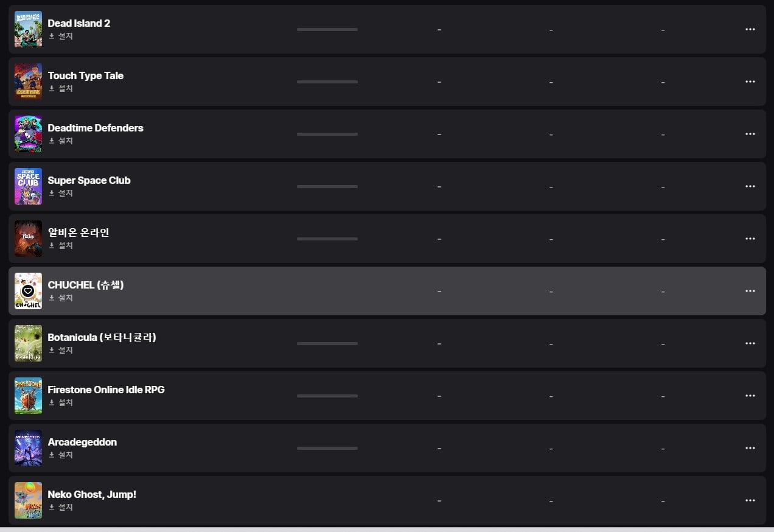
Task: Open three-dot menu for Touch Type Tale
Action: coord(750,82)
